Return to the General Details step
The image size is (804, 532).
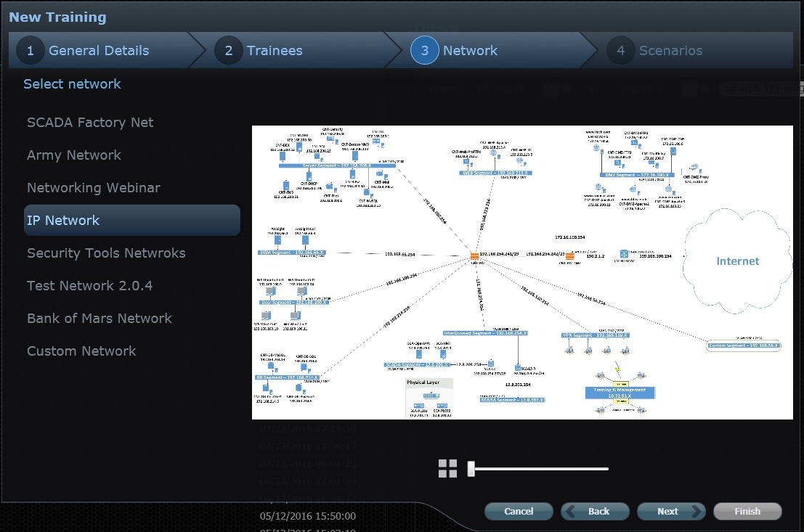99,50
